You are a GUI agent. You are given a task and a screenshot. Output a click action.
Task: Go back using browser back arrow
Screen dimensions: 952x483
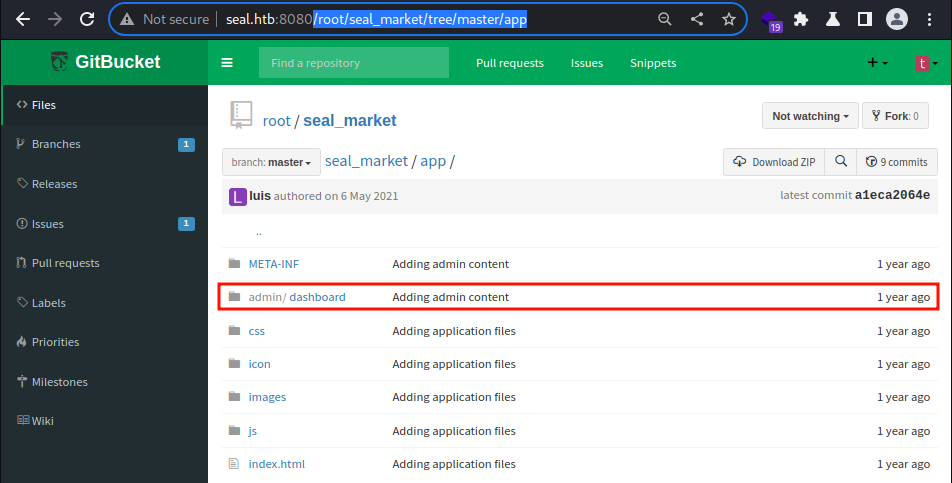23,19
